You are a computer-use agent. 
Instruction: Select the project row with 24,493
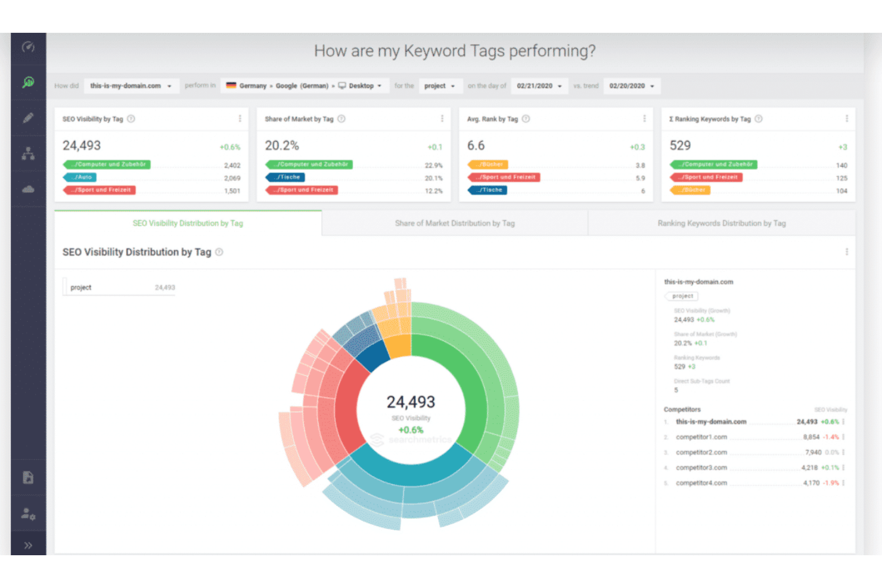point(119,287)
